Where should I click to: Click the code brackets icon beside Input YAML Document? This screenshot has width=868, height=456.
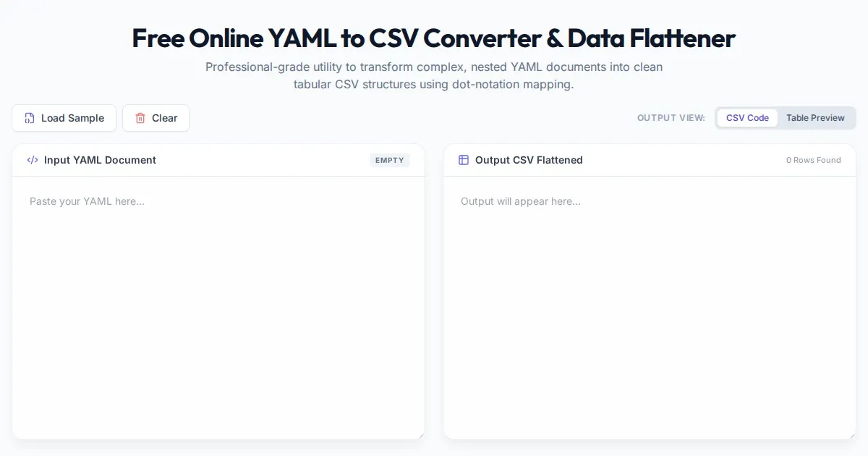point(33,160)
